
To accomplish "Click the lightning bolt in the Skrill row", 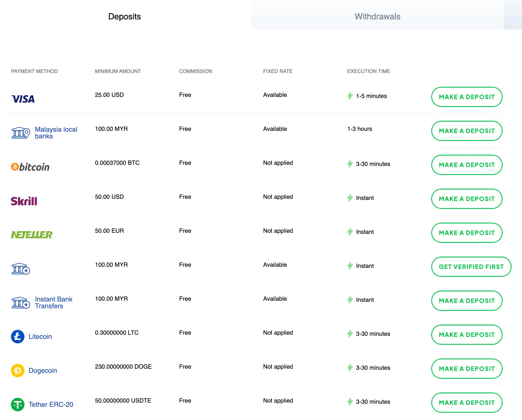I will click(350, 198).
